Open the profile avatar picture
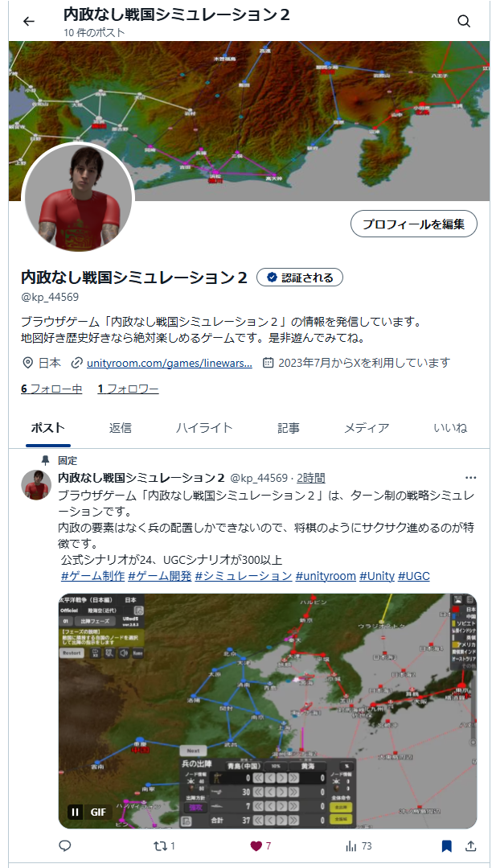The image size is (496, 868). click(78, 197)
